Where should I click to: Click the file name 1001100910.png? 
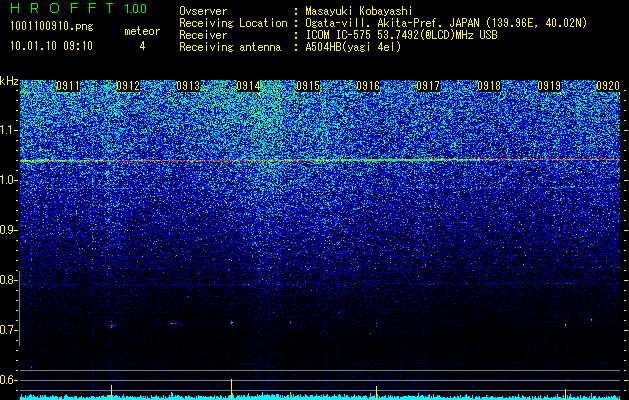52,27
